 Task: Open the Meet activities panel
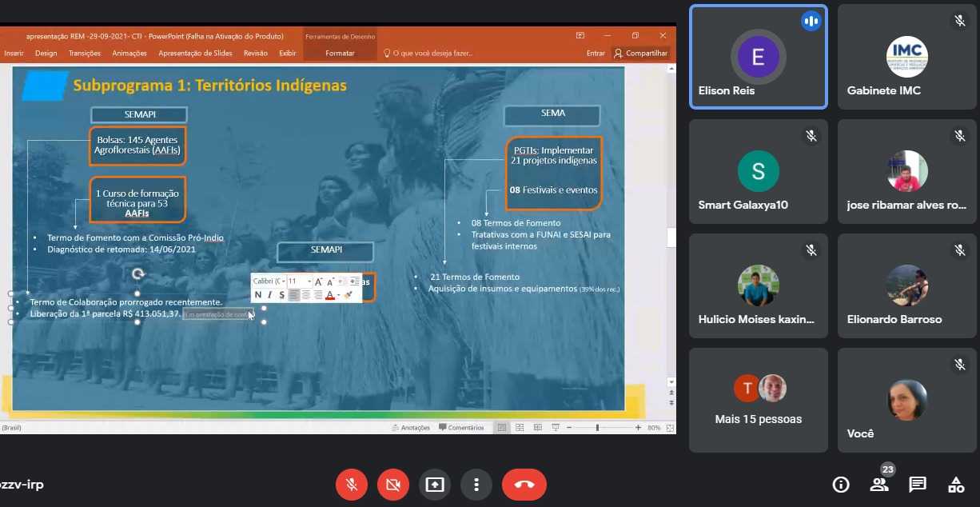[x=956, y=484]
